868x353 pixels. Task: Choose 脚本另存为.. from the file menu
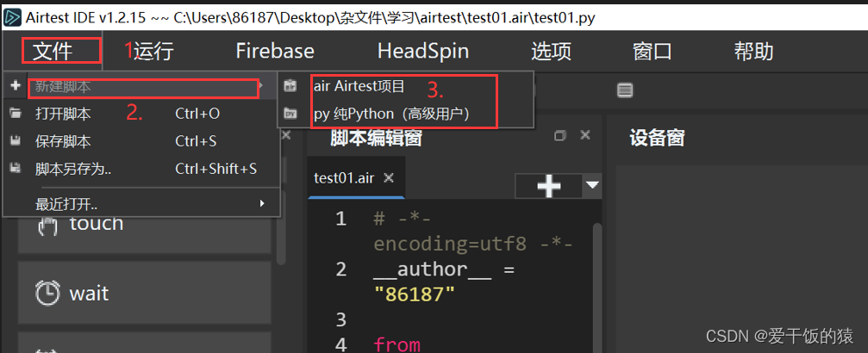[141, 169]
